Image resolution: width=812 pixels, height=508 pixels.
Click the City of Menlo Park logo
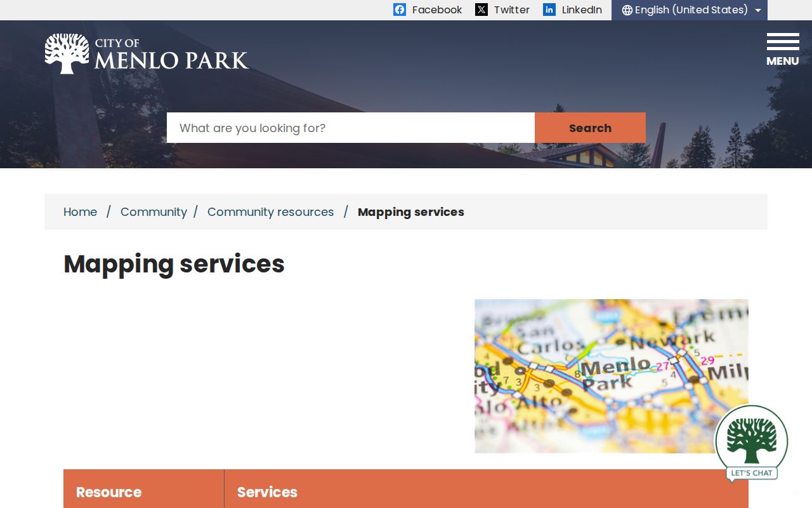147,54
